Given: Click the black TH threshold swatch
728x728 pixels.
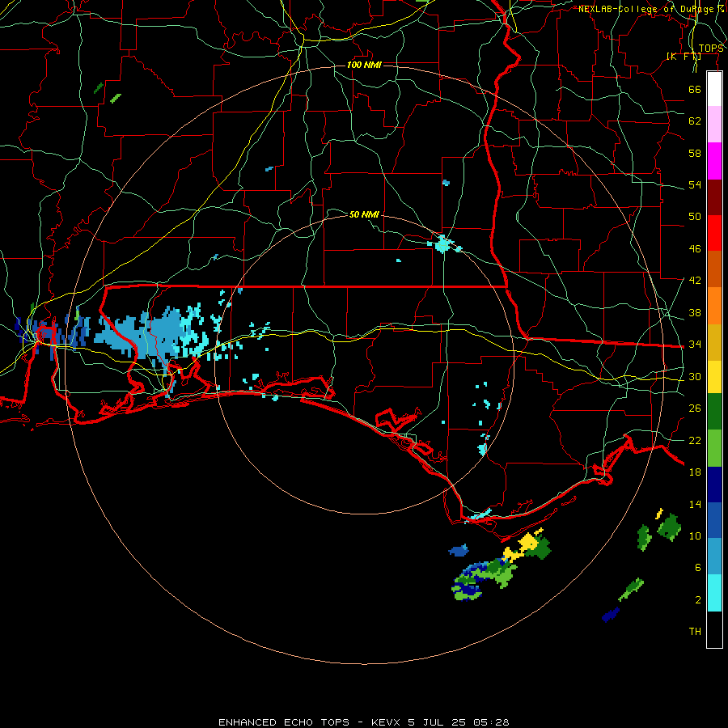Looking at the screenshot, I should tap(714, 629).
